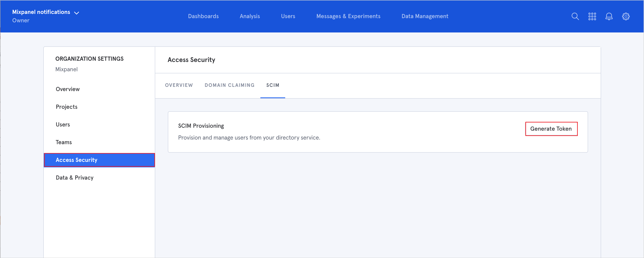Click the Data Management top nav item

click(x=425, y=16)
